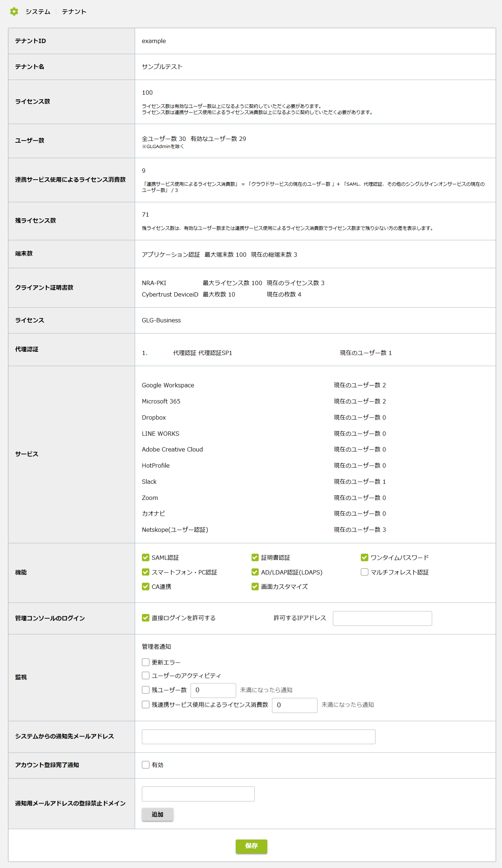Toggle the ワンタイムパスワード checkbox
This screenshot has height=868, width=502.
tap(364, 558)
